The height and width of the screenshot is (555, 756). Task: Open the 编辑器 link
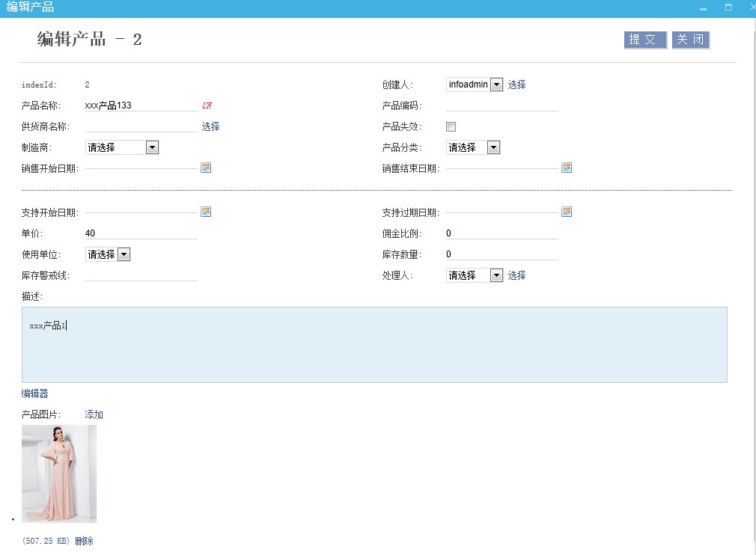click(x=34, y=393)
